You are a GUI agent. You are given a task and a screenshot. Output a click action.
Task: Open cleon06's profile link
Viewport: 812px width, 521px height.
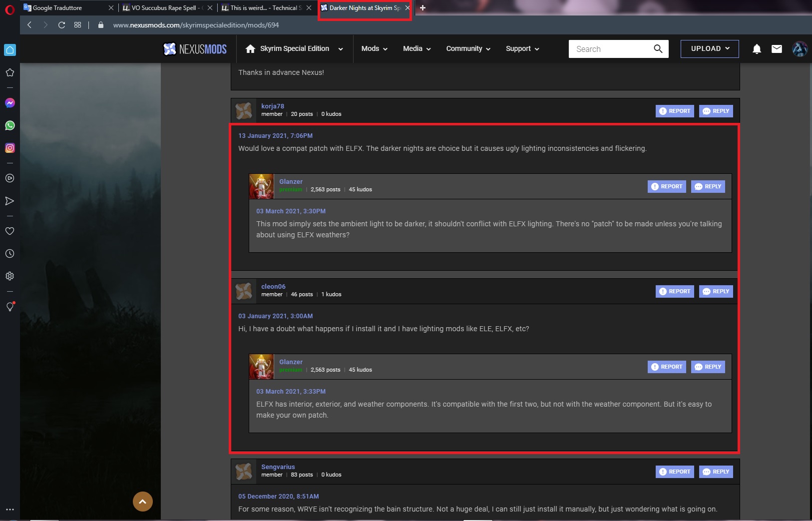273,286
